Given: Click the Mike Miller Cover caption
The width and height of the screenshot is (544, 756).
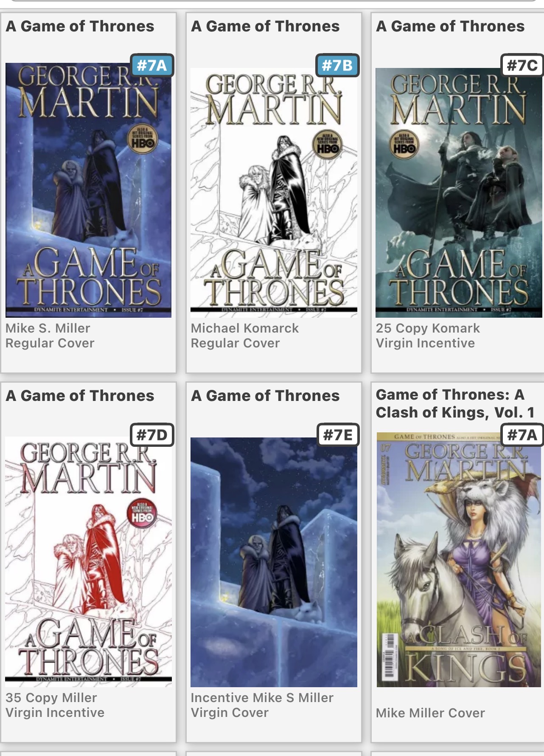Looking at the screenshot, I should pyautogui.click(x=430, y=713).
